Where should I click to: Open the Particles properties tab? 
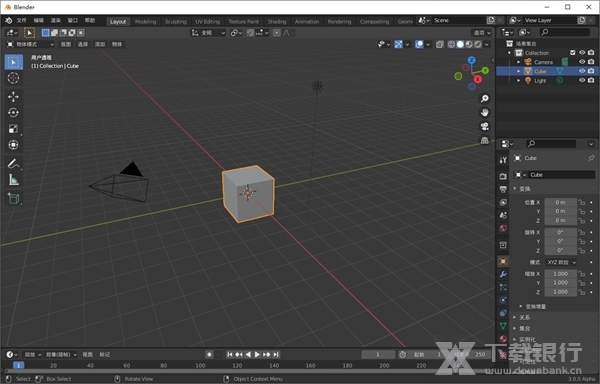tap(503, 287)
